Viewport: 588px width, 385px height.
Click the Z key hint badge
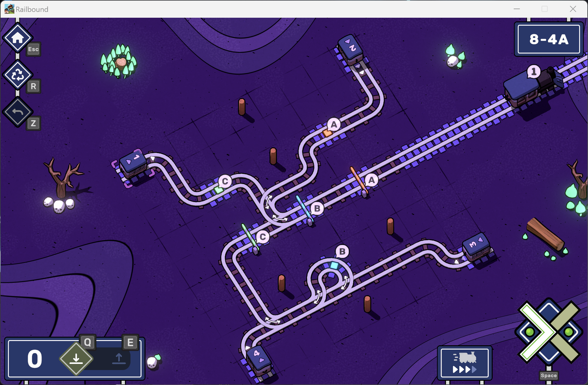33,123
